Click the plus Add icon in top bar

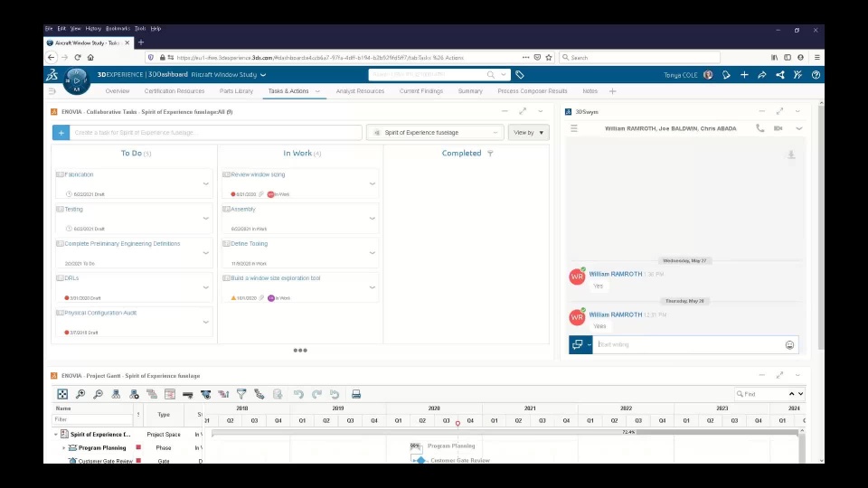[x=744, y=75]
